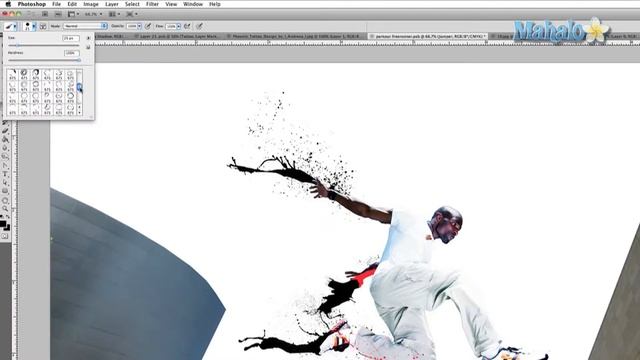Open the Window menu
Viewport: 640px width, 360px height.
[x=193, y=4]
